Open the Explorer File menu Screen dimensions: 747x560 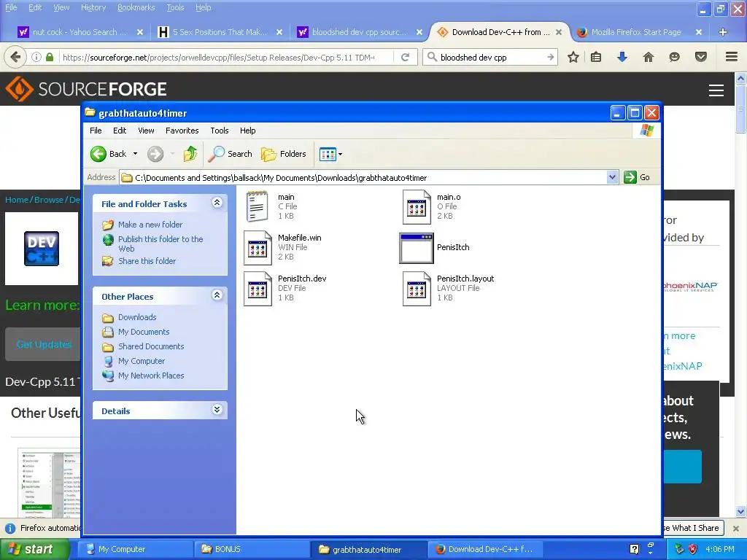[x=96, y=131]
